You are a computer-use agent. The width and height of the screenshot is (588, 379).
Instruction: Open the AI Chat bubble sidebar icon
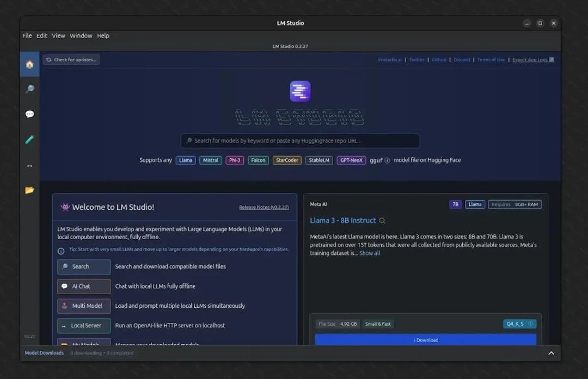[29, 114]
